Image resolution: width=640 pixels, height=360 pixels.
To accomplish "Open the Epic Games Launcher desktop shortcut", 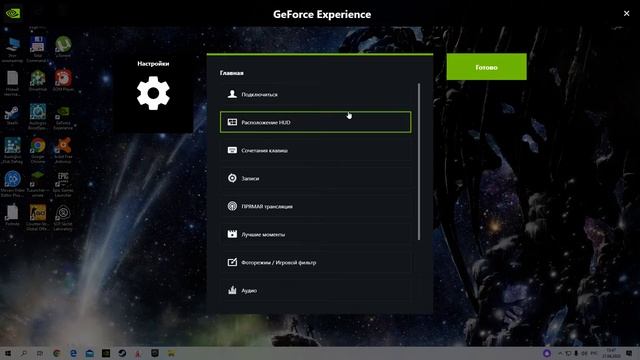I will [63, 184].
